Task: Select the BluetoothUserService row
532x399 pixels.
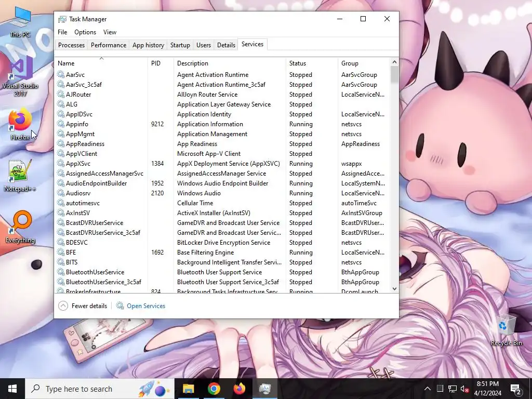Action: [x=222, y=272]
